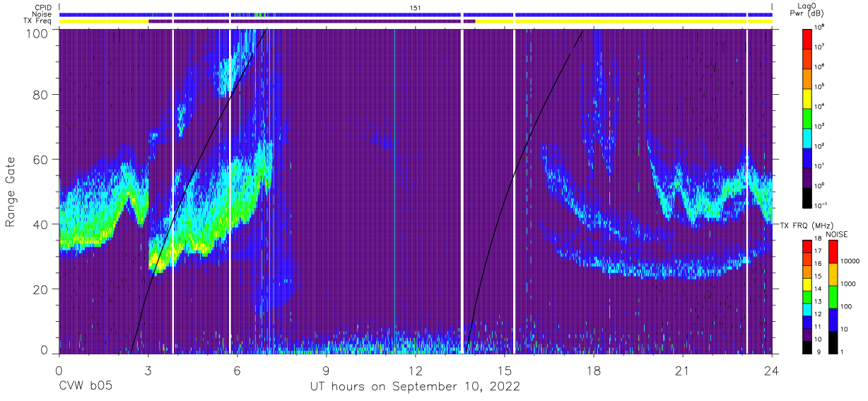Pick the red top segment of the TX frequency colorbar

[807, 247]
